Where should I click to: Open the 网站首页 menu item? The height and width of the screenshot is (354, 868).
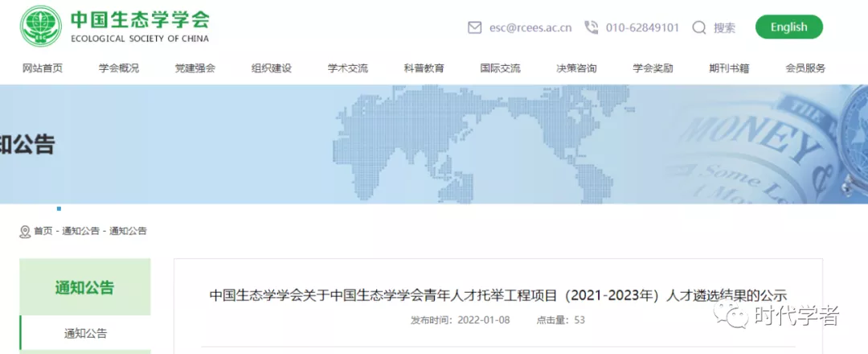coord(43,68)
